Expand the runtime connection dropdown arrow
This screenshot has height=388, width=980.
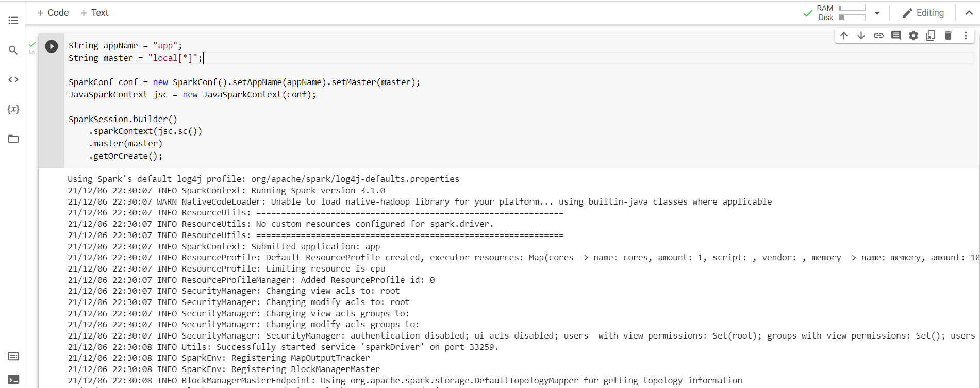(877, 13)
